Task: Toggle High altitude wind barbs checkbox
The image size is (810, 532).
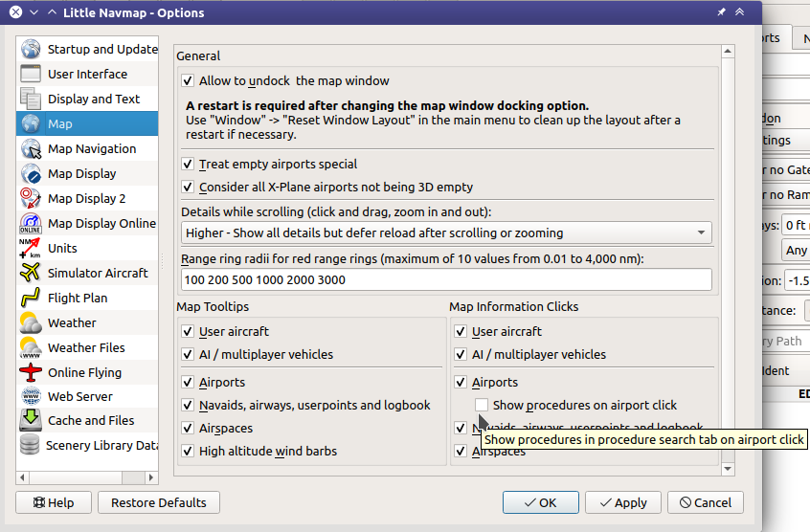Action: coord(188,451)
